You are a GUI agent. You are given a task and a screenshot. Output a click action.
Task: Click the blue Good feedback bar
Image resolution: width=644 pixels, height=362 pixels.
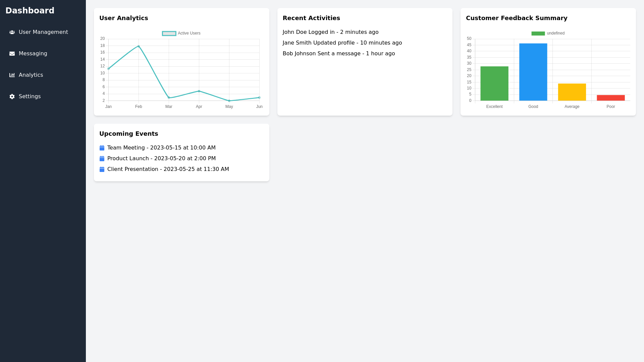533,72
